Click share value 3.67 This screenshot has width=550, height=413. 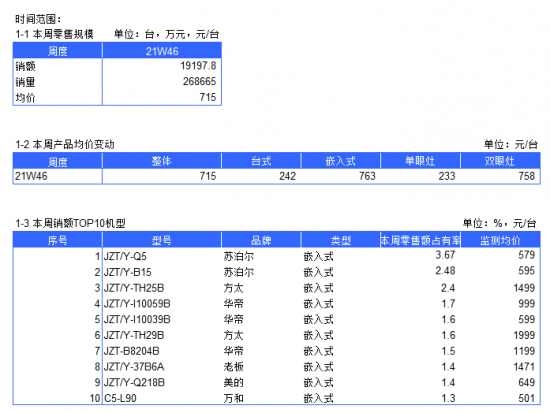coord(445,255)
